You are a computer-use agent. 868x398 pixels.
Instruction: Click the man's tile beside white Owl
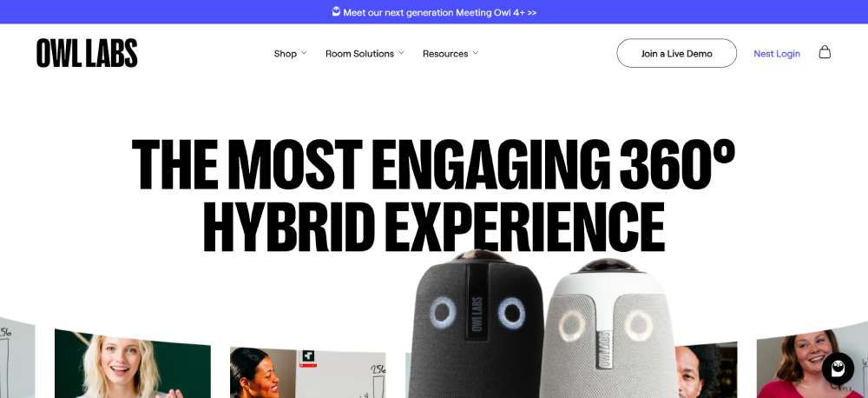pos(707,369)
